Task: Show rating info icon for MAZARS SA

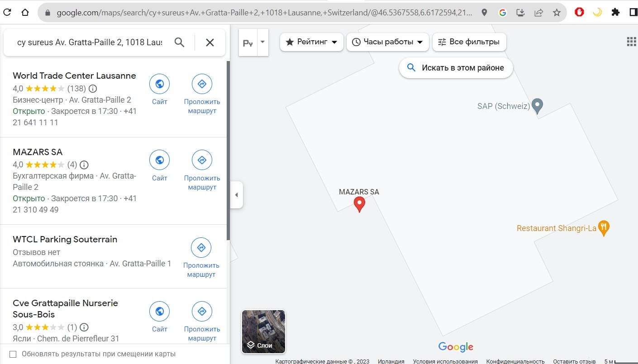Action: click(84, 165)
